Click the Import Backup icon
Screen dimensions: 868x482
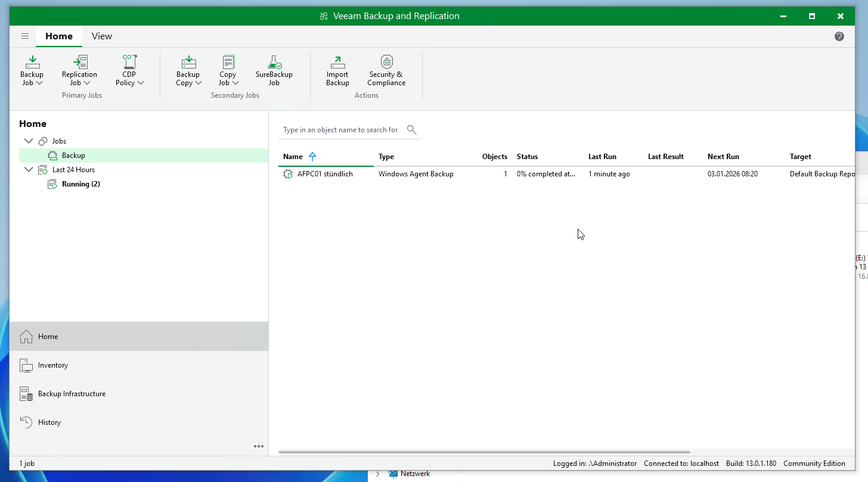click(337, 63)
